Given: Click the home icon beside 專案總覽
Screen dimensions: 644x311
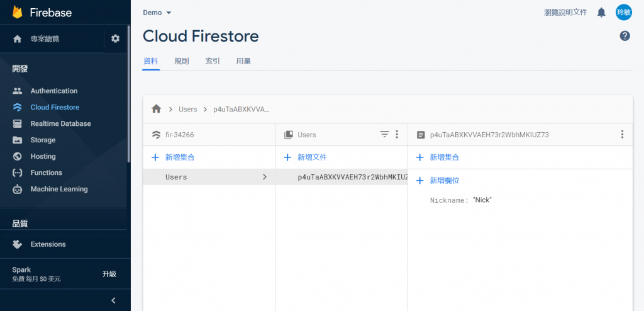Looking at the screenshot, I should pos(17,39).
